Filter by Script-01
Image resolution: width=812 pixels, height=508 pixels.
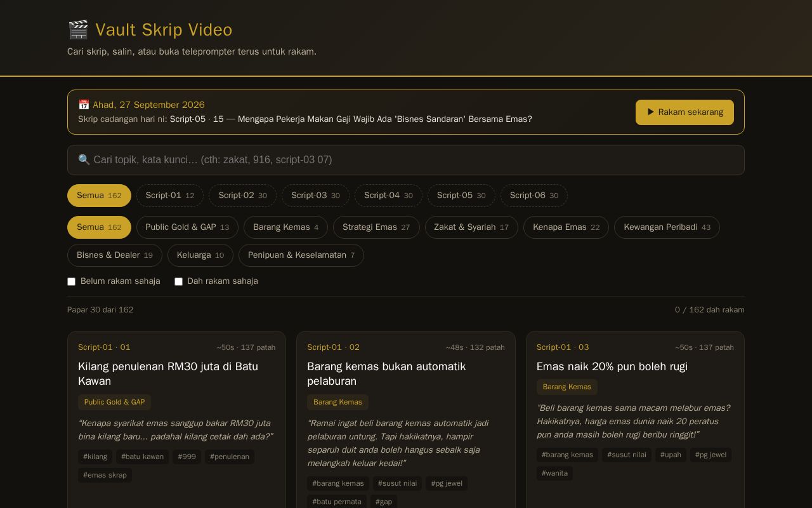click(170, 196)
